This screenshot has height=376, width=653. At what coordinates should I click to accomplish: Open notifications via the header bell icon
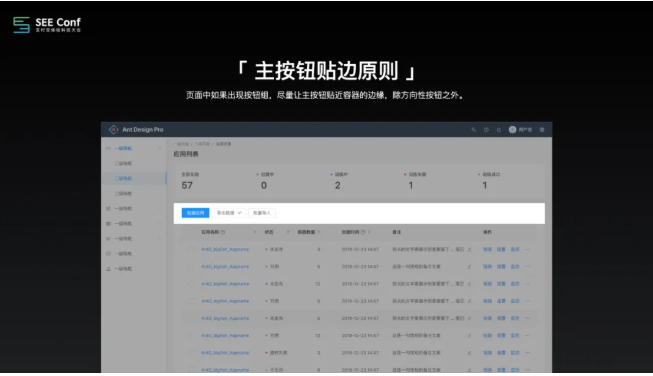[x=498, y=129]
